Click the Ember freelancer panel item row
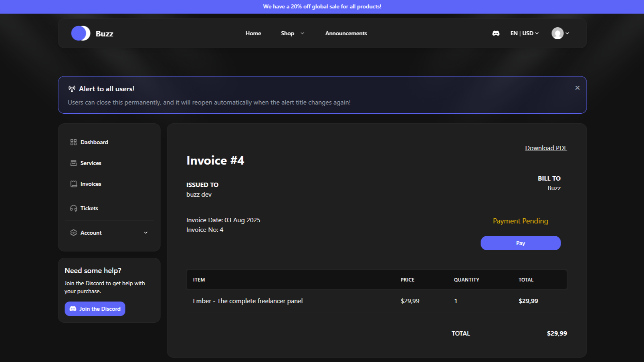The image size is (644, 362). (248, 301)
